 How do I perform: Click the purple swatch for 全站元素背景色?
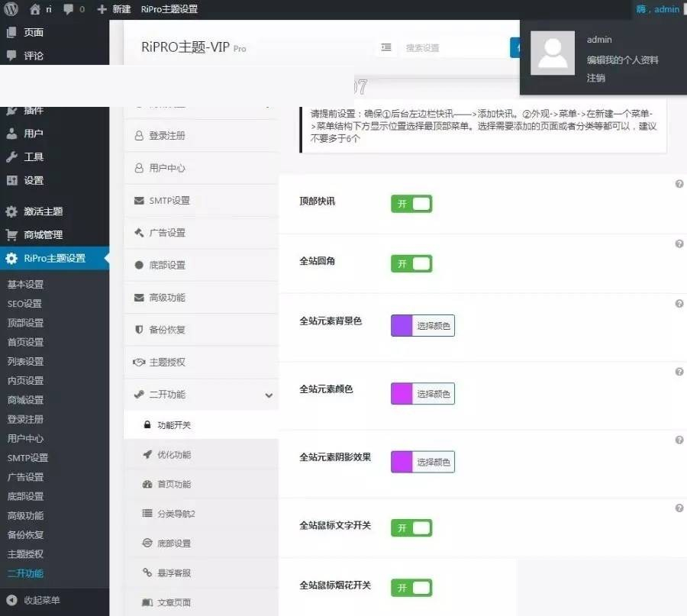400,325
